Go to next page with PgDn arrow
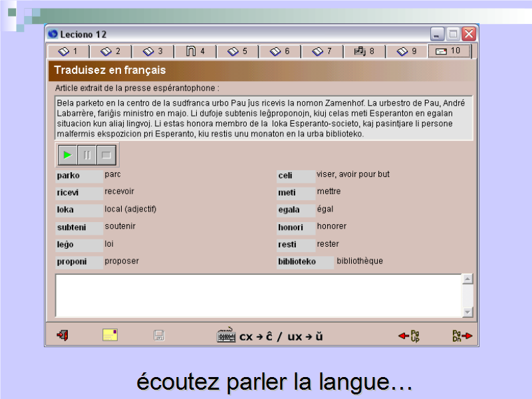 coord(462,335)
